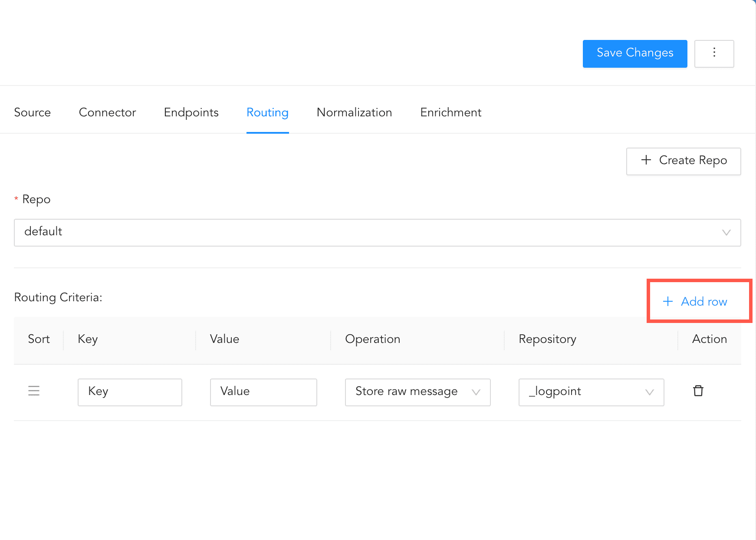Click the Create Repo button

[x=683, y=161]
